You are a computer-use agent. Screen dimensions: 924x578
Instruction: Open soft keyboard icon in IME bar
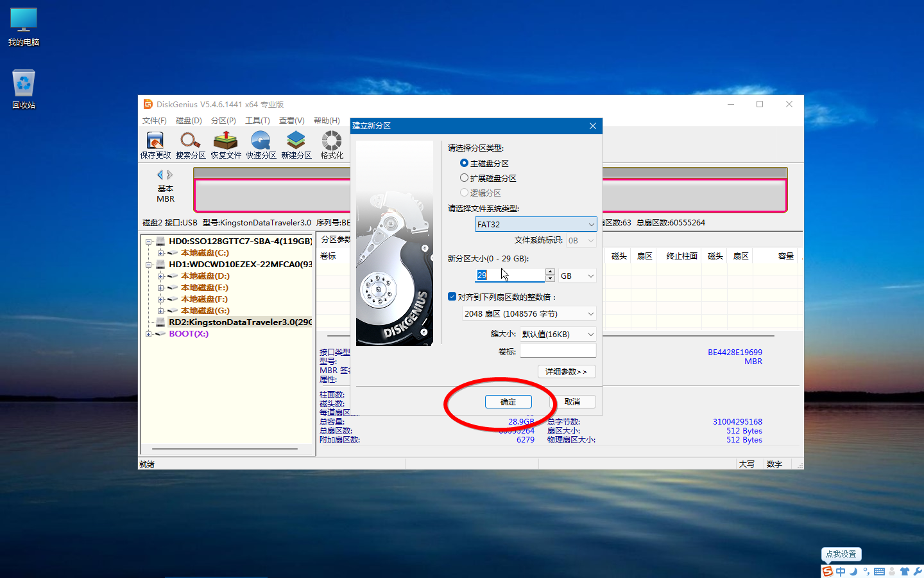point(879,571)
